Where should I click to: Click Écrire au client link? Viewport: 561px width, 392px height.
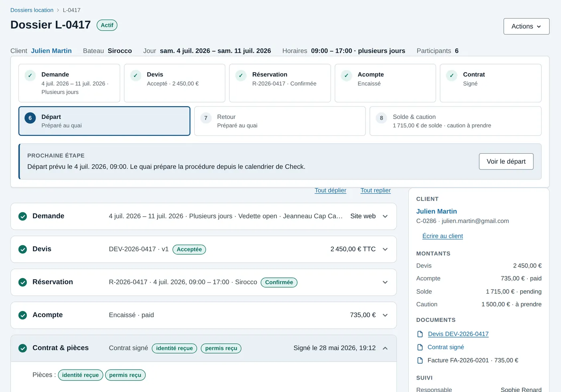[442, 236]
